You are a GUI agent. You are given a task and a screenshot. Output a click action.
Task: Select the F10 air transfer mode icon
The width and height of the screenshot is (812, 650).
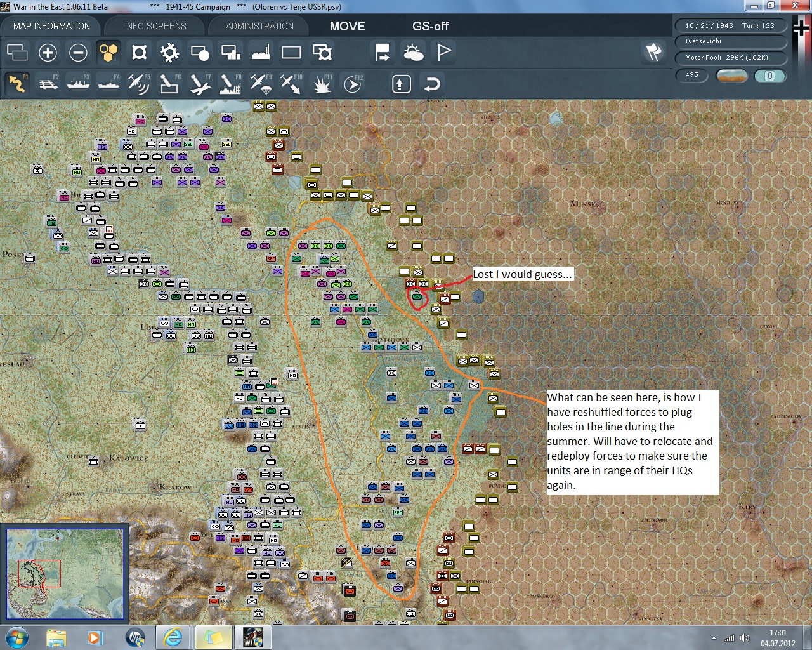[x=291, y=84]
